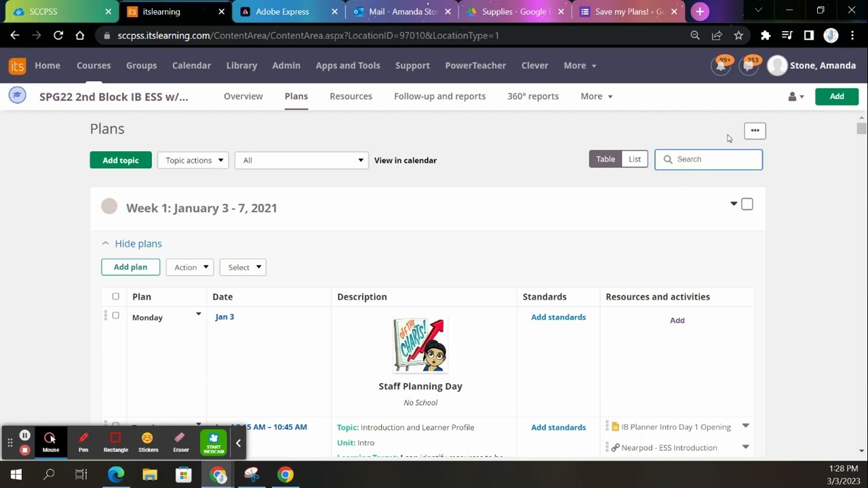Screen dimensions: 868x488
Task: Open 360° reports tab
Action: (x=533, y=96)
